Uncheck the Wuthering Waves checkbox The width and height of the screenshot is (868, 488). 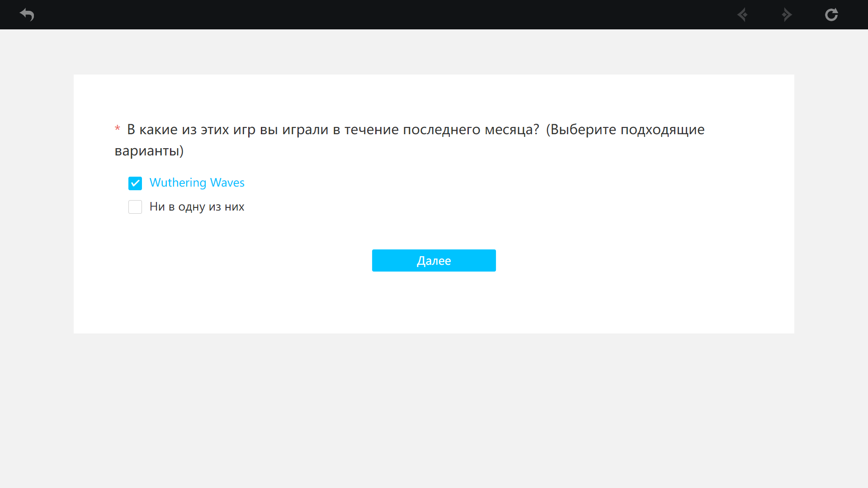(135, 183)
